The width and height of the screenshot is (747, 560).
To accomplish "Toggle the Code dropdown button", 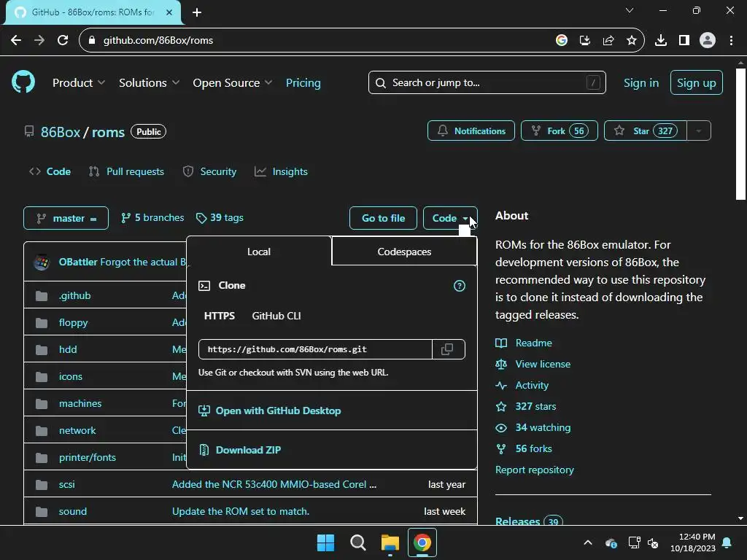I will [x=450, y=218].
